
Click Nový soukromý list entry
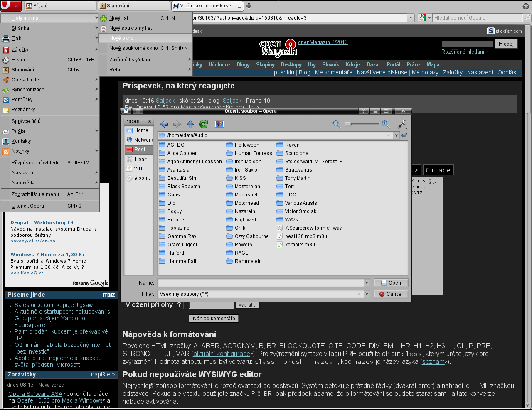[145, 28]
